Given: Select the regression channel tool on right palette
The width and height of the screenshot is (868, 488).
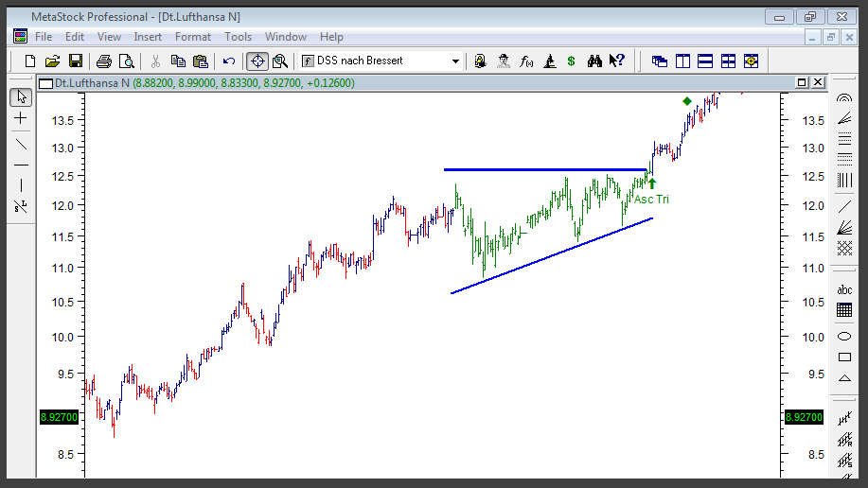Looking at the screenshot, I should click(x=844, y=419).
